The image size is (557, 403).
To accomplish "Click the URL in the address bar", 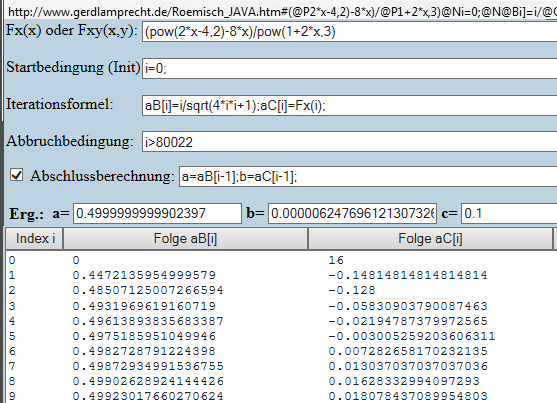I will pyautogui.click(x=282, y=12).
